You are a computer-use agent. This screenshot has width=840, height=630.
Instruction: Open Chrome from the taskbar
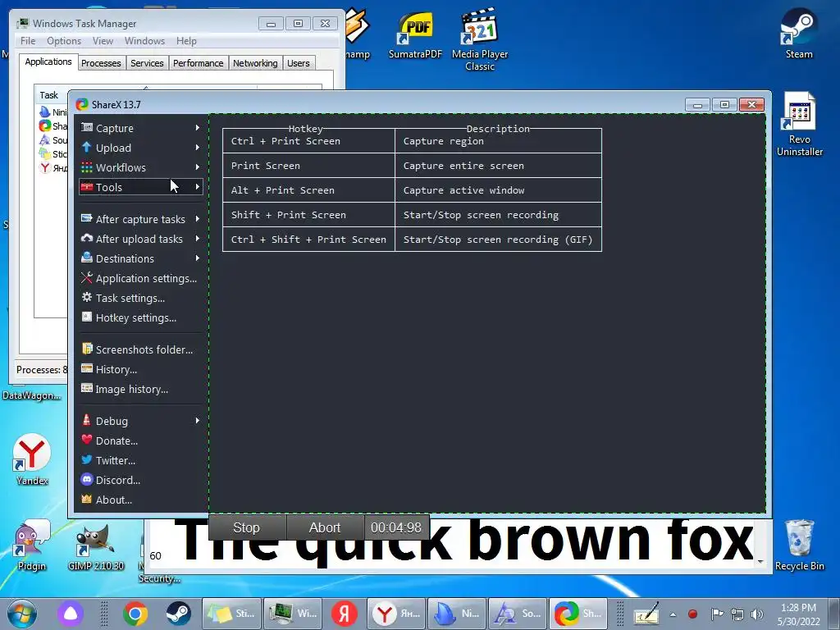(x=135, y=614)
